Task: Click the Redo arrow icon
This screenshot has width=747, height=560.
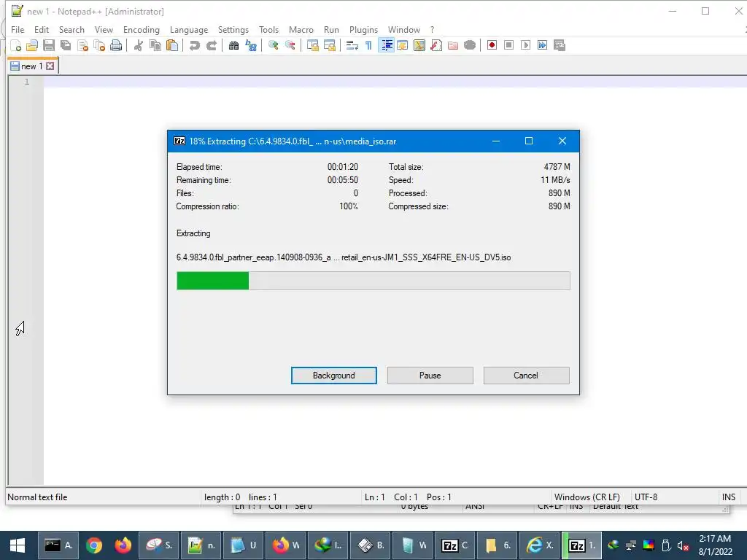Action: [x=211, y=45]
